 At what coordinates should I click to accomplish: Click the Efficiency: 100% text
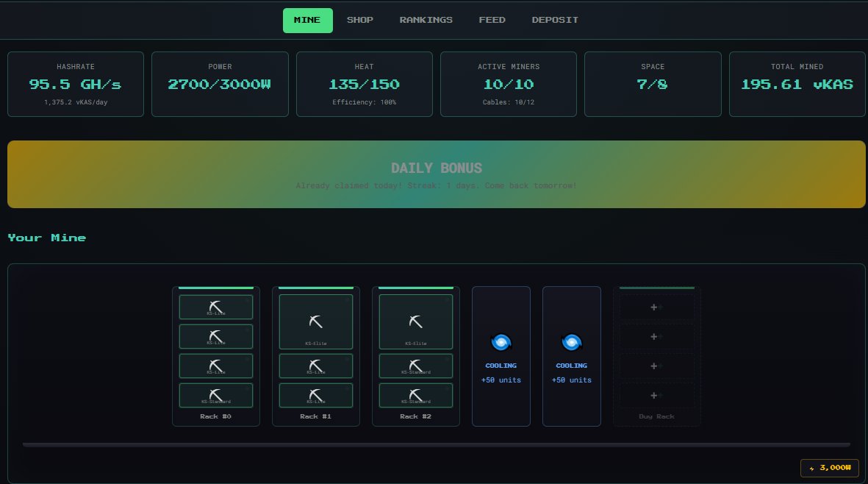click(365, 102)
